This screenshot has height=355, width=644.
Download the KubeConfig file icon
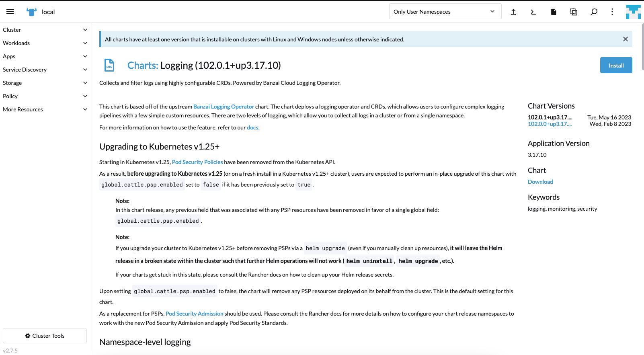click(554, 12)
